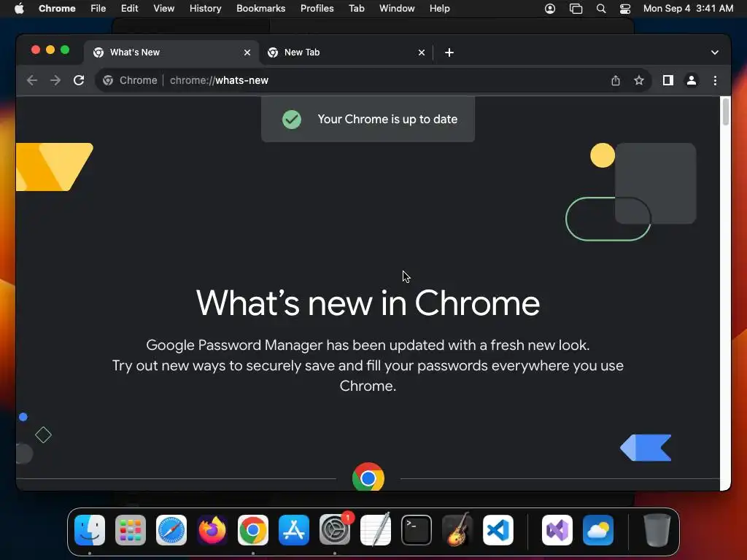Open the View menu
This screenshot has width=747, height=560.
point(164,9)
